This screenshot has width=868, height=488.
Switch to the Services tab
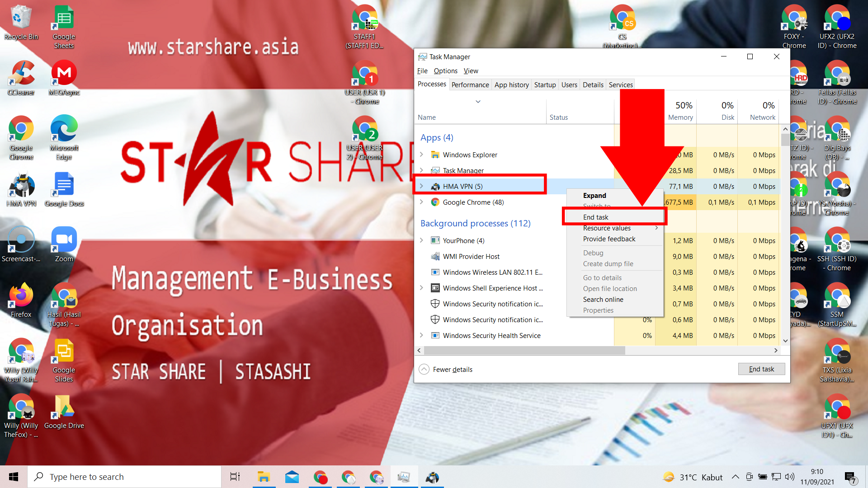pyautogui.click(x=621, y=84)
